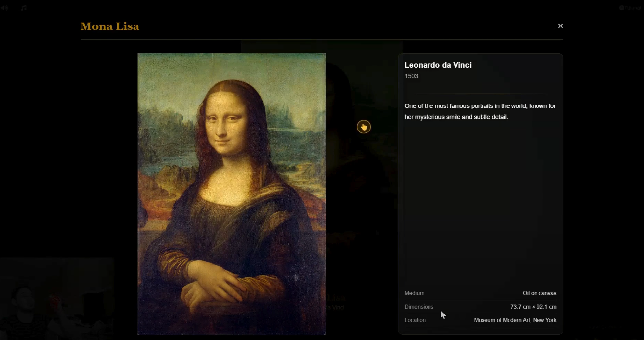Toggle background music playback
Screen dimensions: 644x340
point(24,7)
